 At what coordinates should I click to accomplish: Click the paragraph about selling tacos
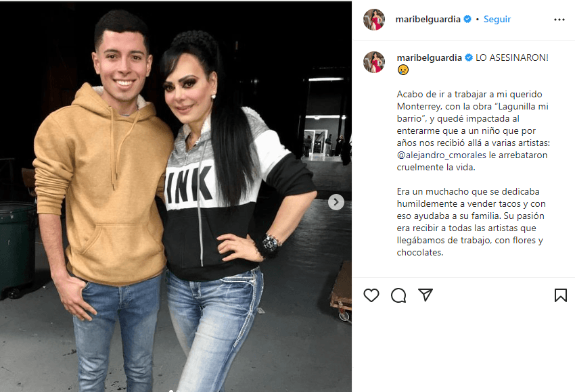click(x=471, y=222)
